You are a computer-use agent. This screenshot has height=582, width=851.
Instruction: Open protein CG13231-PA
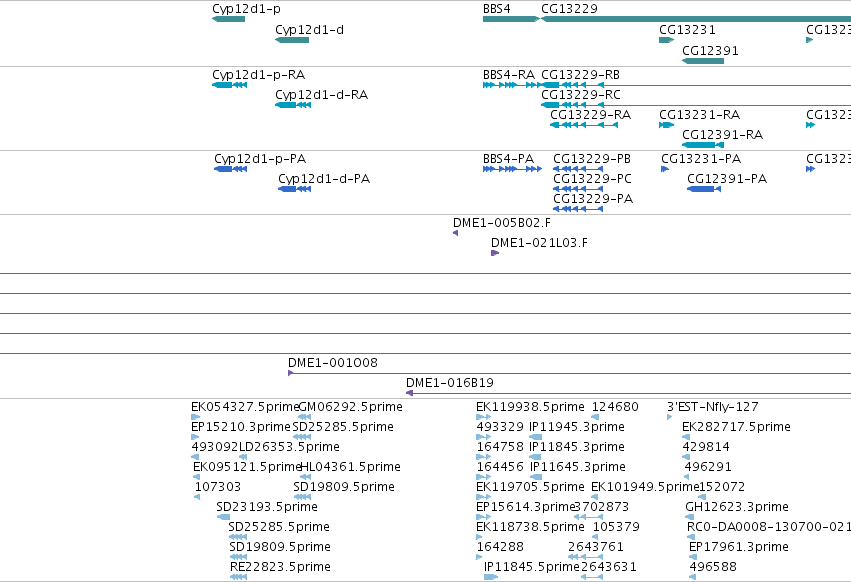(665, 169)
